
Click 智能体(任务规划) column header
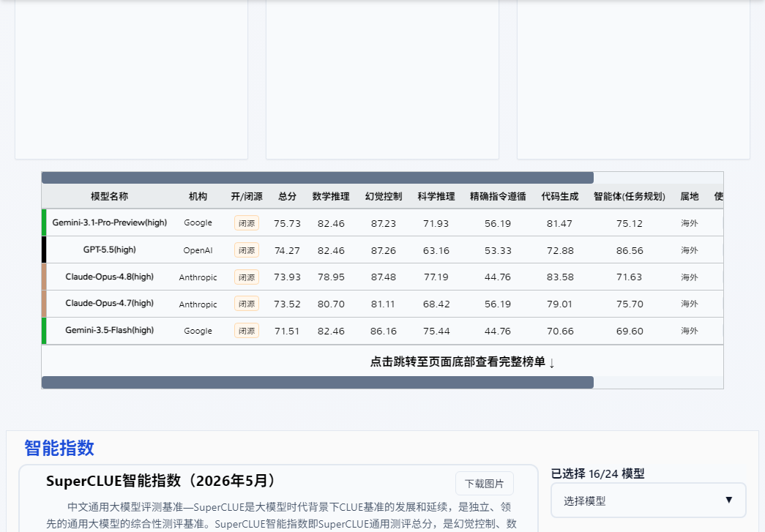point(630,197)
